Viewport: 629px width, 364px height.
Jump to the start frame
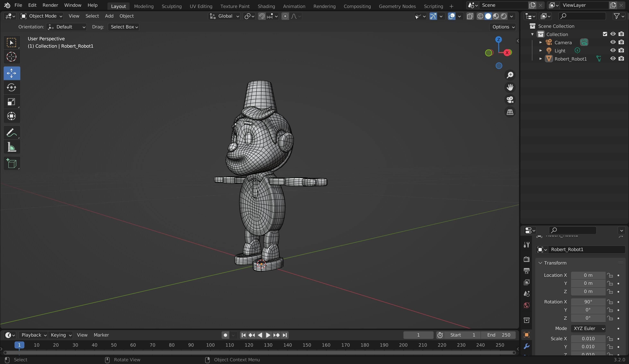tap(244, 335)
